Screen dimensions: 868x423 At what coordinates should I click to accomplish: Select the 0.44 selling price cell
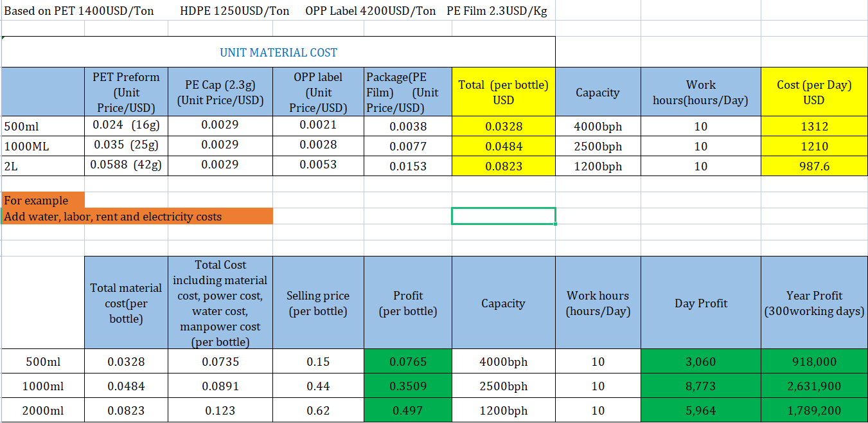(318, 386)
